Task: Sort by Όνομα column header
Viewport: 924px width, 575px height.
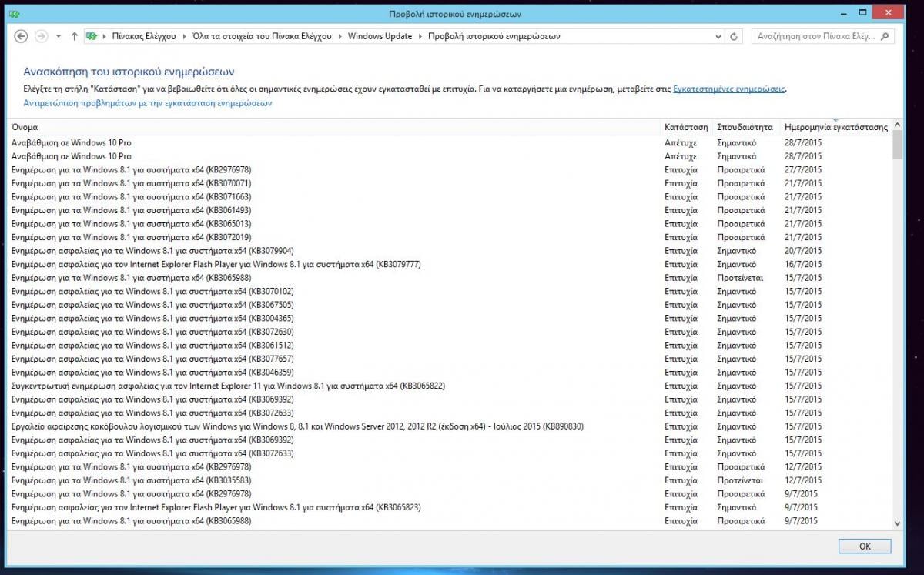Action: [x=333, y=127]
